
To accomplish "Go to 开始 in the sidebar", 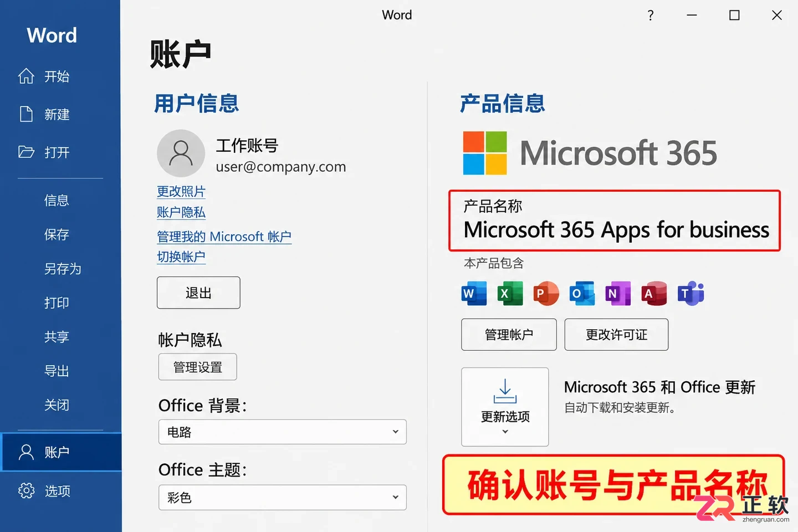I will click(57, 76).
